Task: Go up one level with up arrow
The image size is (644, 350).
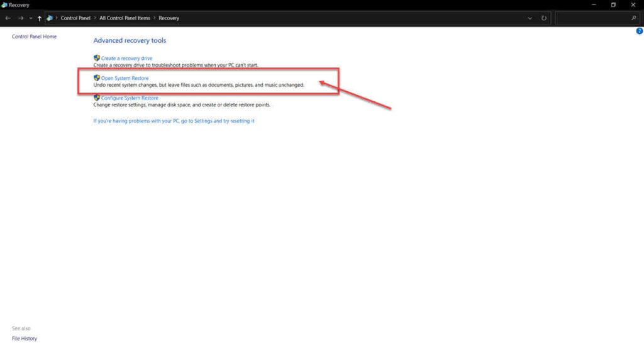Action: pos(40,18)
